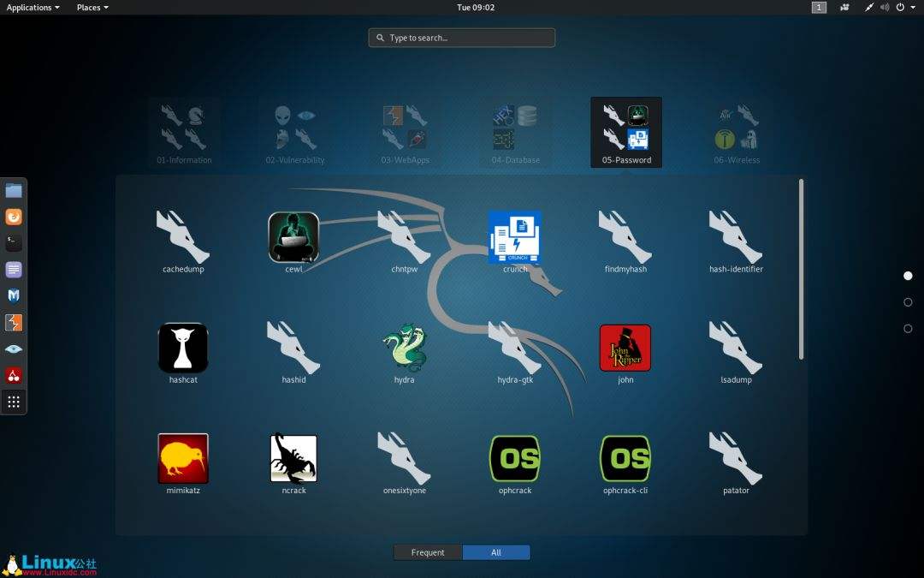Open the Places menu
This screenshot has width=924, height=578.
coord(92,7)
